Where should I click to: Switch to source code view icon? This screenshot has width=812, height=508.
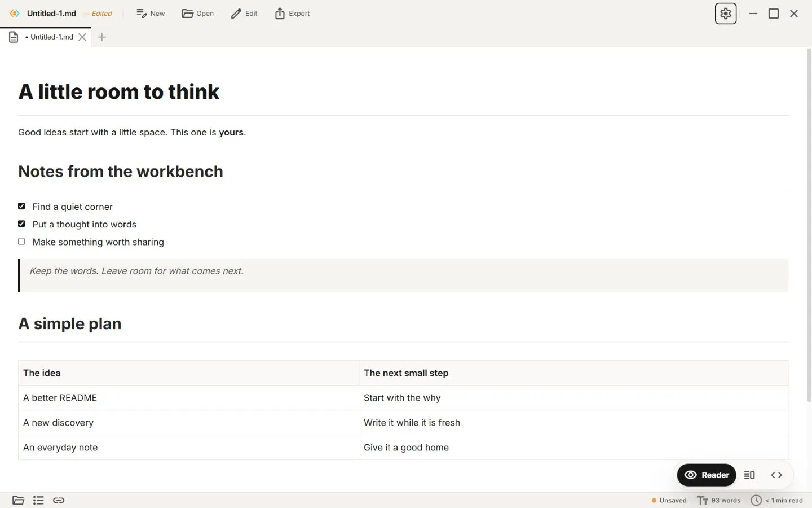[x=776, y=475]
